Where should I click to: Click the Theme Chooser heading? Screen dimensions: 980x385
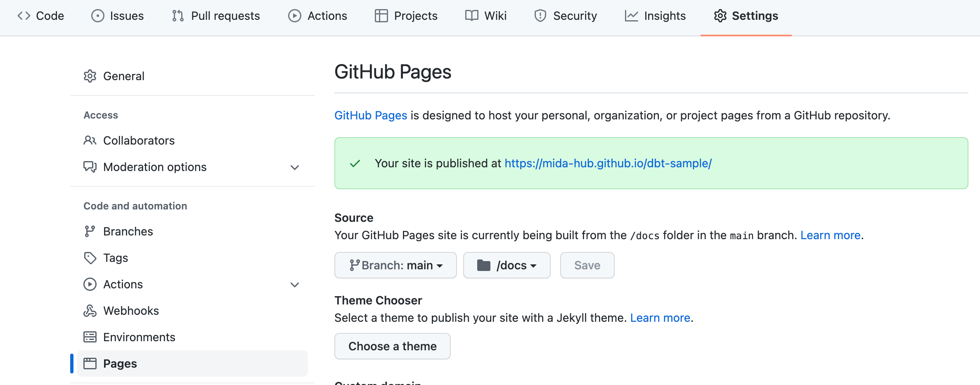[378, 300]
